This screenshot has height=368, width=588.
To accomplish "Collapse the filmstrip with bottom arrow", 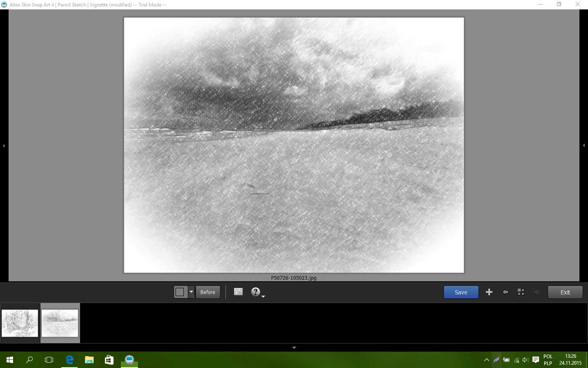I will point(294,348).
